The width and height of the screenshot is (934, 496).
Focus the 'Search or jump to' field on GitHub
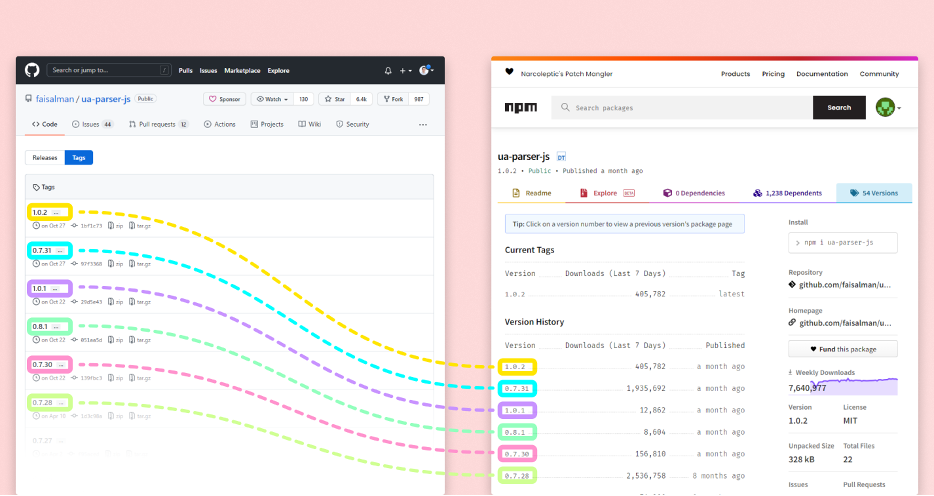(109, 70)
